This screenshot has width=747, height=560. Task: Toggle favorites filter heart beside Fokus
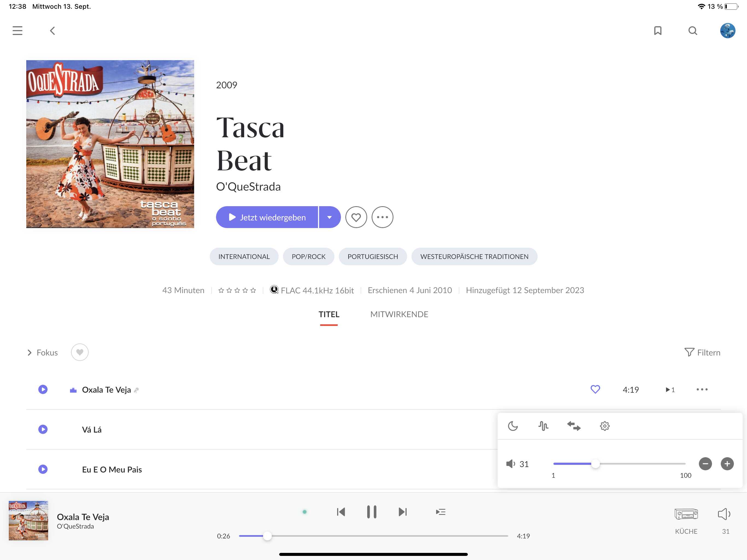point(80,352)
